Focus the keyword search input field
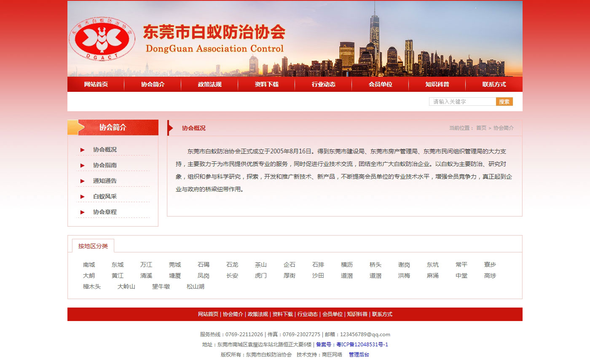Viewport: 590px width, 364px height. pos(462,102)
